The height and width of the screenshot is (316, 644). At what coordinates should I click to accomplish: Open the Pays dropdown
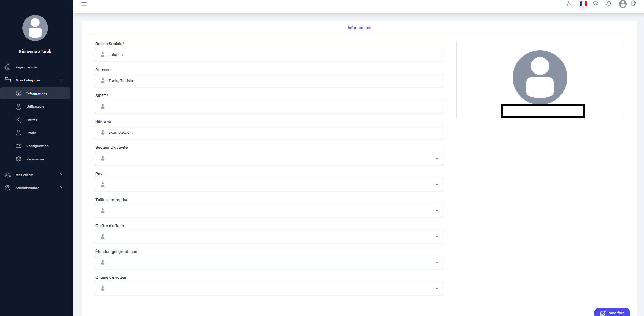point(269,185)
